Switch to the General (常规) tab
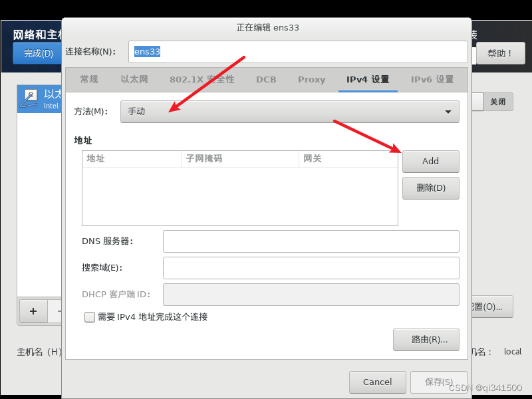The height and width of the screenshot is (399, 532). click(89, 79)
